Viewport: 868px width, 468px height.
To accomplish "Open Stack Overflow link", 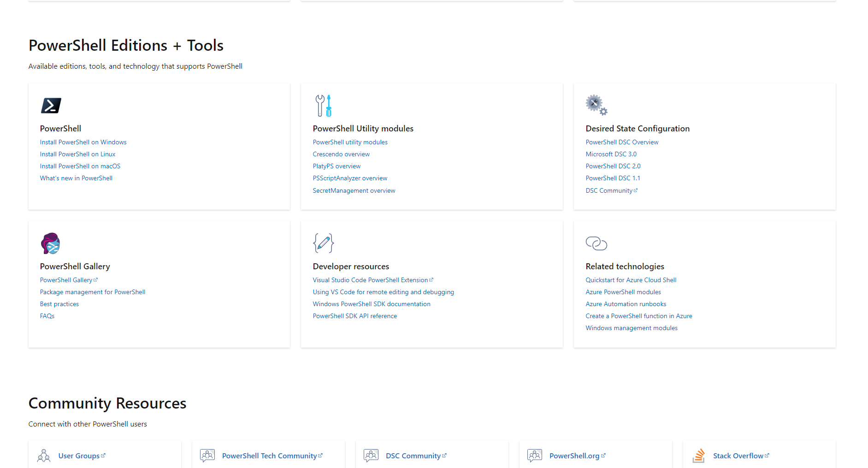I will point(738,456).
